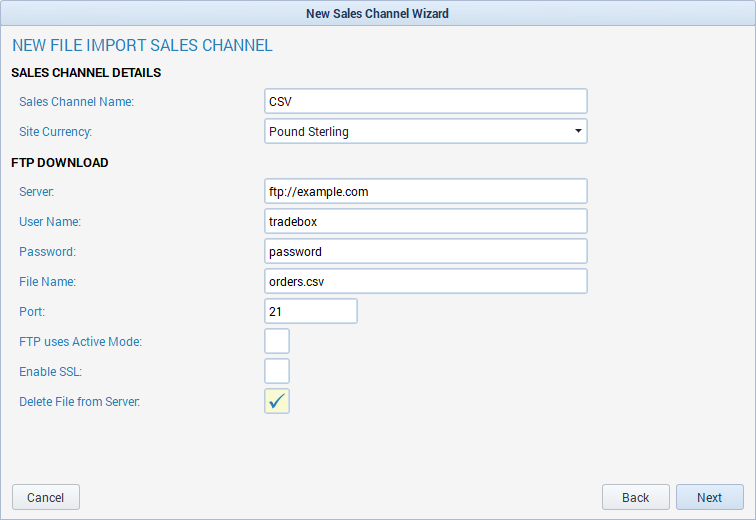Proceed by clicking the Next button

(709, 497)
